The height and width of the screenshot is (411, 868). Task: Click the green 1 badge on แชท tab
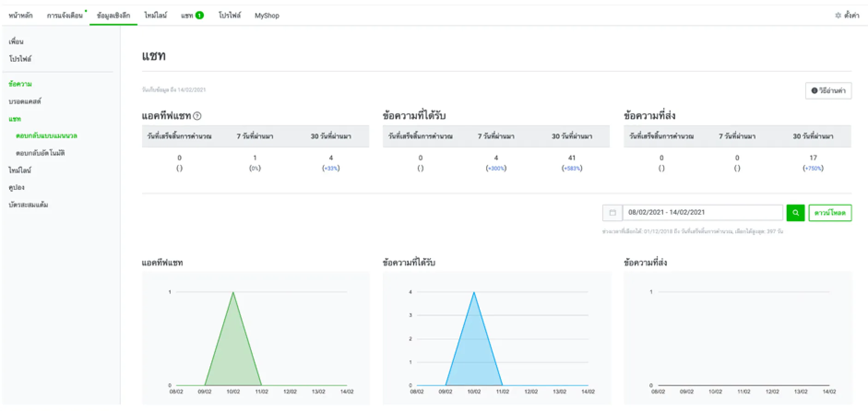tap(200, 15)
